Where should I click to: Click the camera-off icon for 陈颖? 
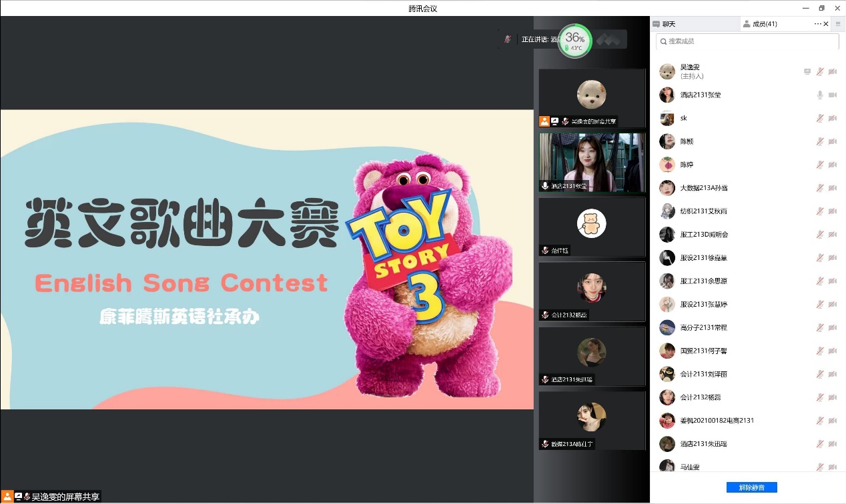(x=833, y=141)
